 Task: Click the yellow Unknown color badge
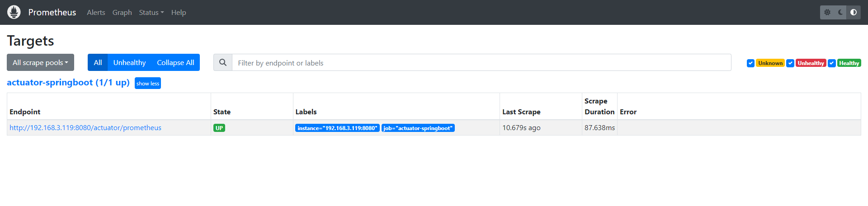pos(770,63)
